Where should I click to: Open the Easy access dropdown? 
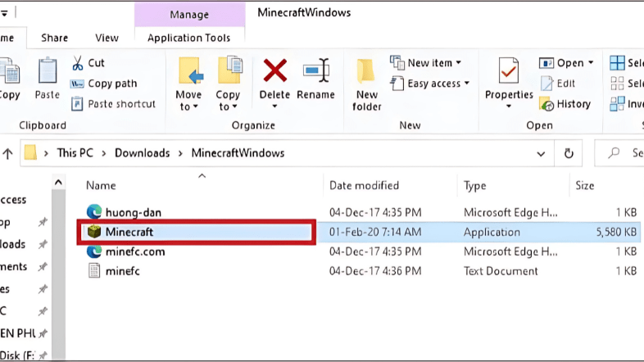click(x=431, y=84)
